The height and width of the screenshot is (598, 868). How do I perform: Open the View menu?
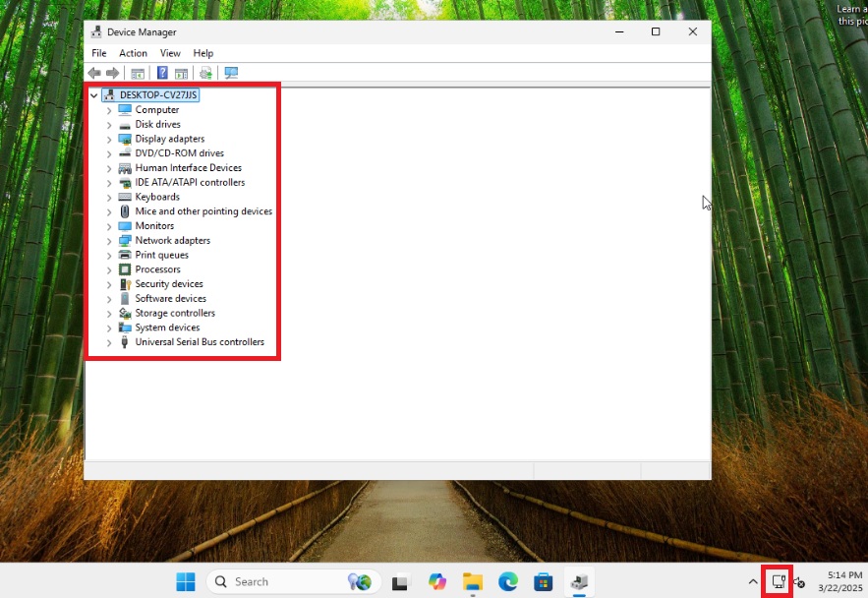[170, 53]
